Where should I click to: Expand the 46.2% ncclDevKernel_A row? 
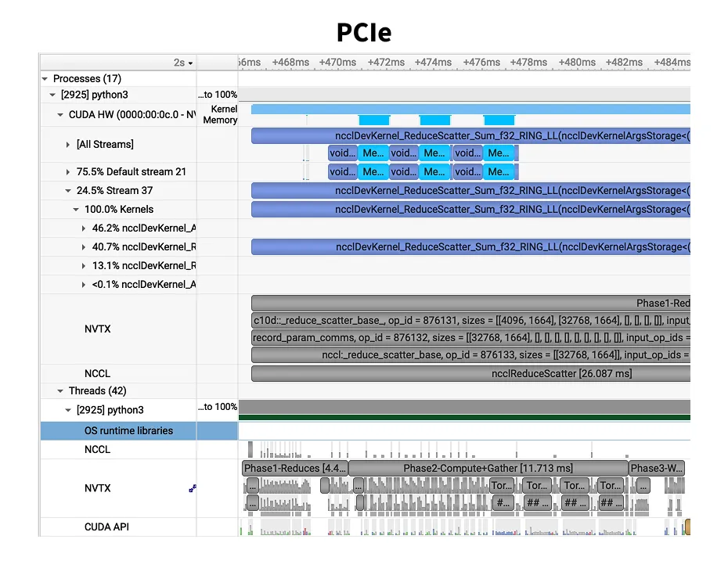(x=83, y=228)
